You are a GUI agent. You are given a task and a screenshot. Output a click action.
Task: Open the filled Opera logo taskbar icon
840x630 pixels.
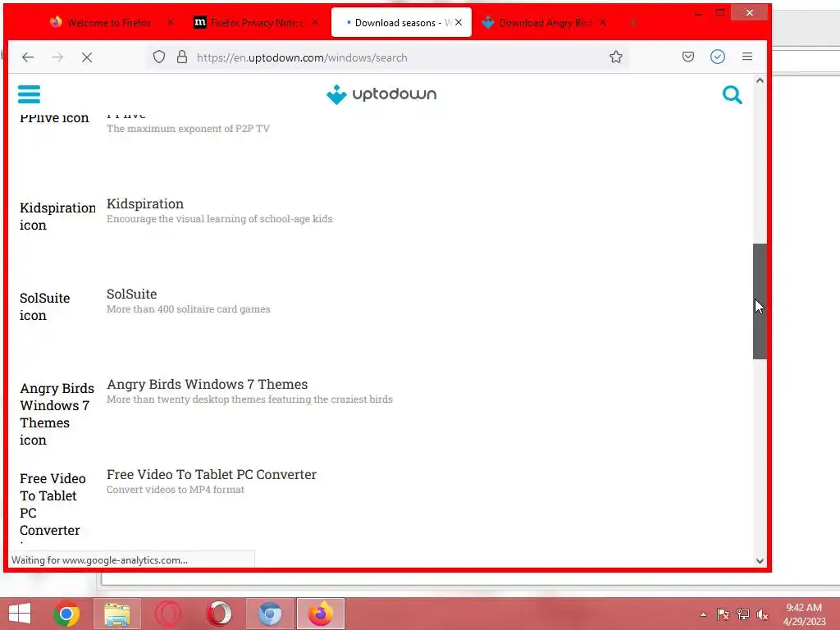click(218, 614)
